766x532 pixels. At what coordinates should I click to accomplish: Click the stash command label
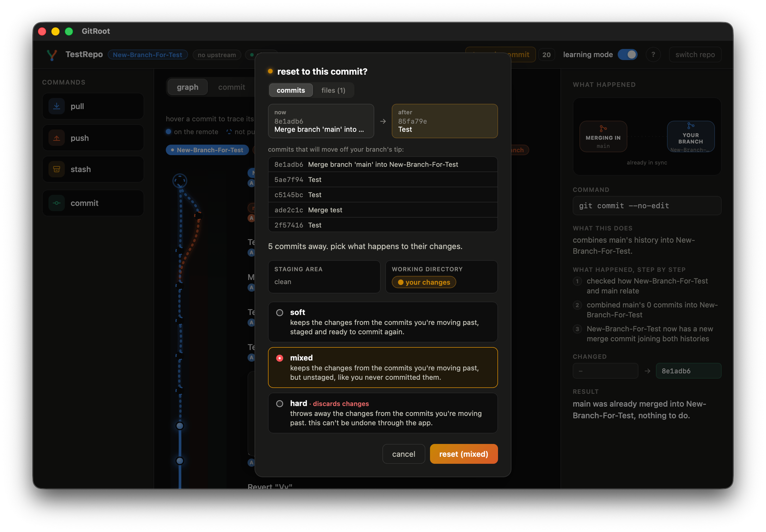pyautogui.click(x=80, y=169)
